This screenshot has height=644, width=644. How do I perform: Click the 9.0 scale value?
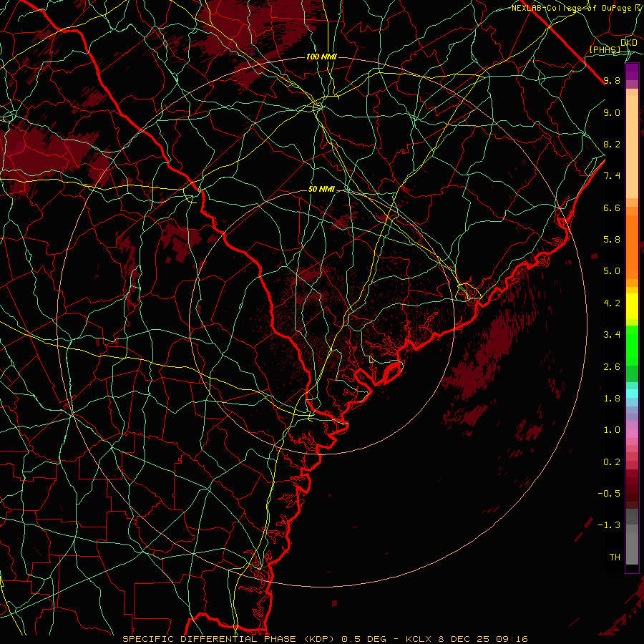point(612,112)
